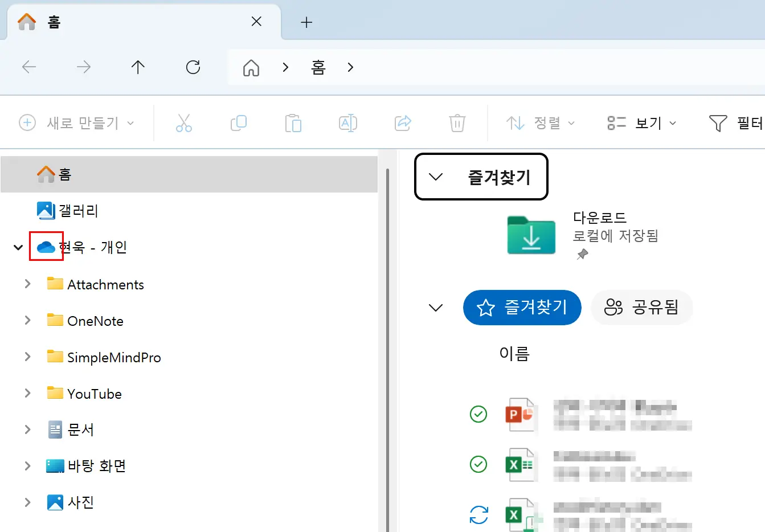Refresh the current folder view
Screen dimensions: 765x532
193,67
